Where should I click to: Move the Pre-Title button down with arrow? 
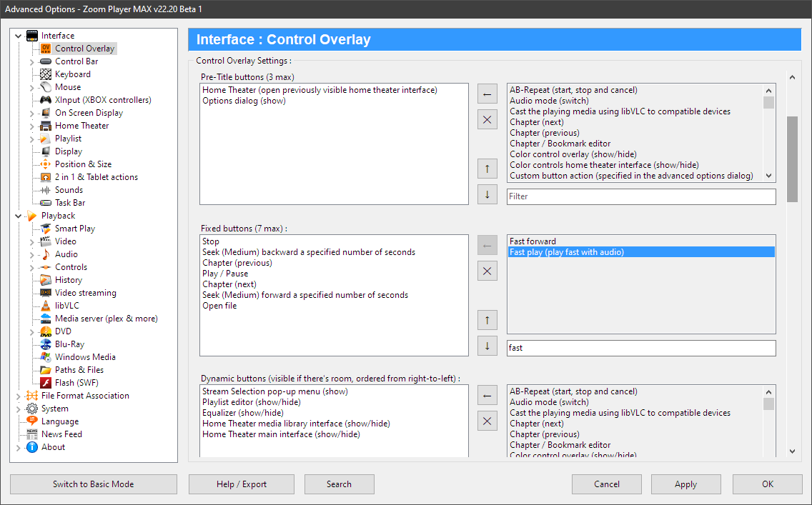point(487,194)
